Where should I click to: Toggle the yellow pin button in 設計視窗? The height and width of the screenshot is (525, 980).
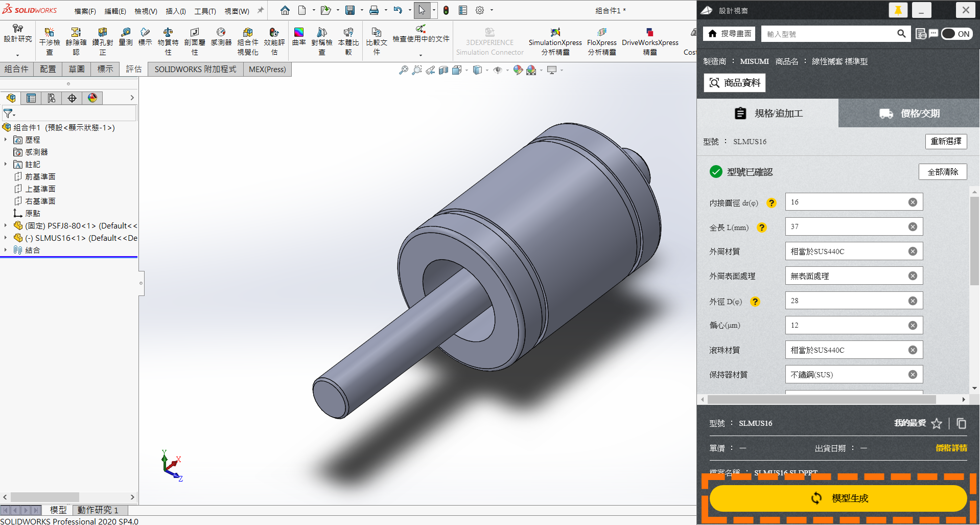pos(898,10)
